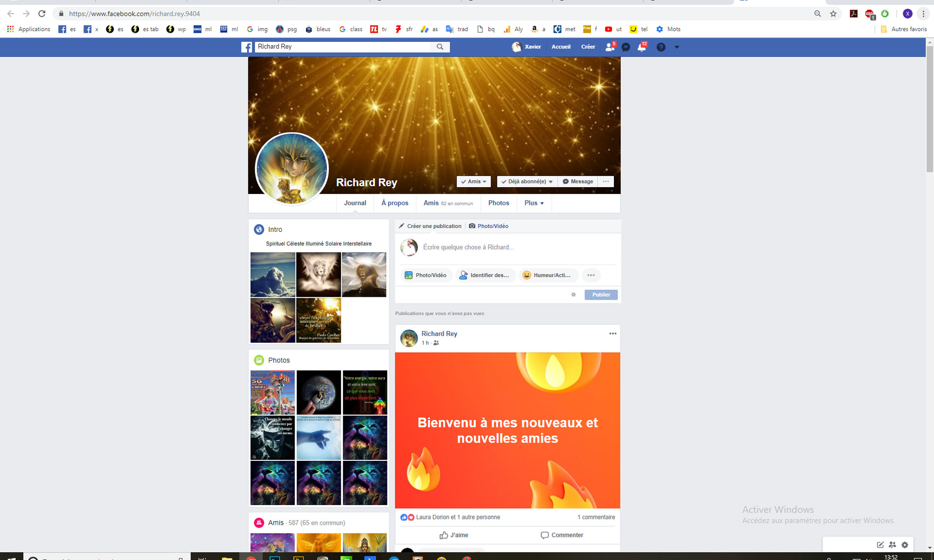
Task: Toggle the Déjà abonné(e) follow button
Action: tap(527, 182)
